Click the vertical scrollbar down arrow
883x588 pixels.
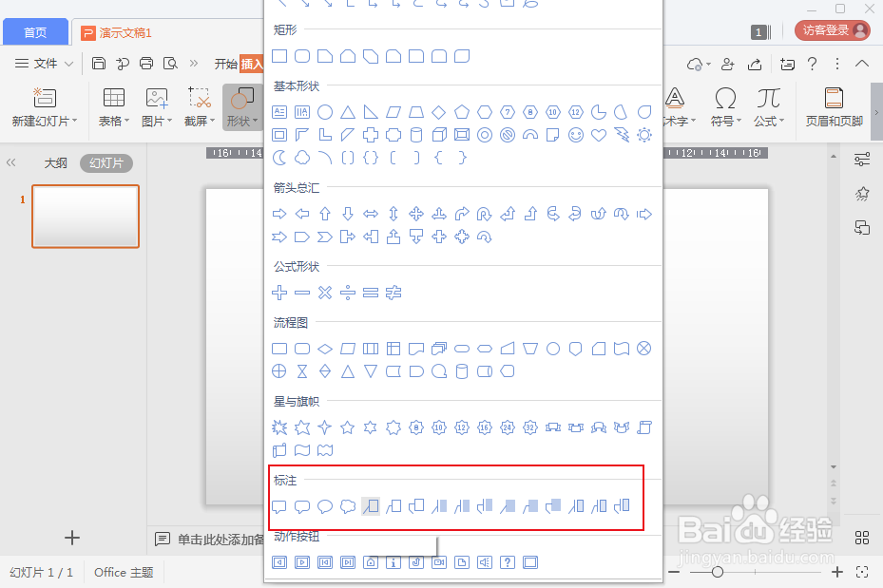pyautogui.click(x=834, y=467)
